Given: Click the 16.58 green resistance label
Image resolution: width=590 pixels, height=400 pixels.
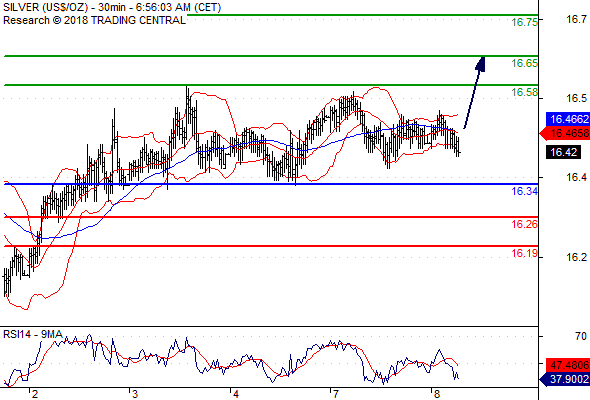Looking at the screenshot, I should 525,92.
